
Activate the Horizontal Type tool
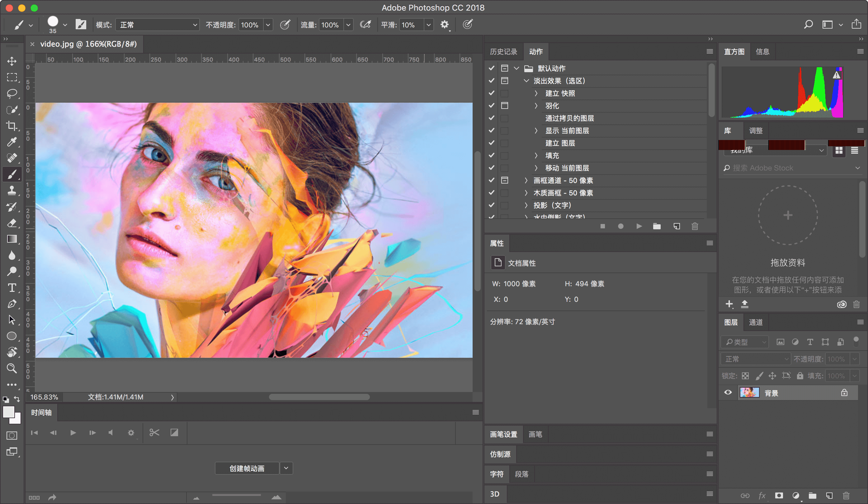(12, 287)
